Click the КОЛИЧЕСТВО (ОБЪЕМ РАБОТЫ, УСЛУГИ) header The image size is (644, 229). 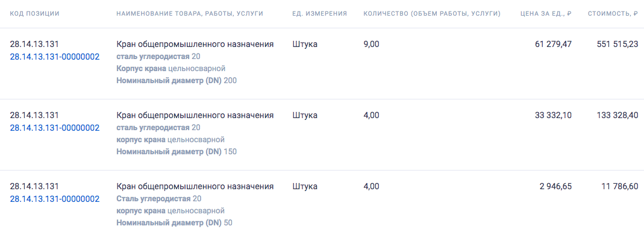(432, 14)
